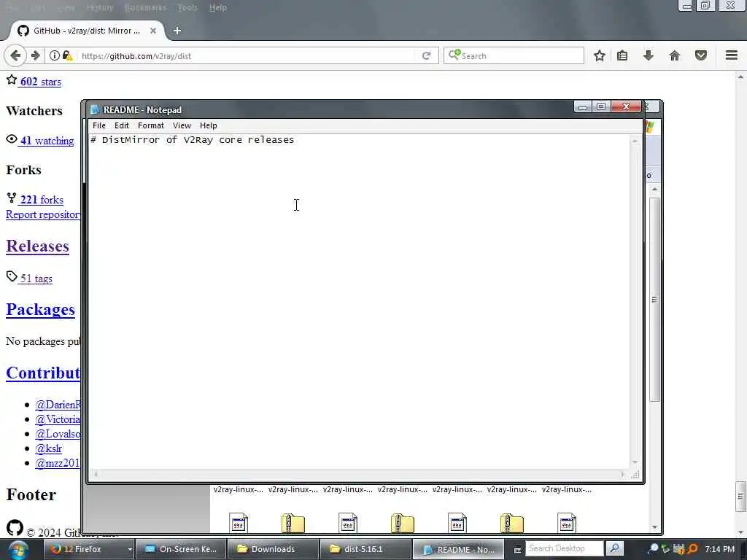Open contributor @Lovalso link
Viewport: 747px width, 560px height.
[x=58, y=435]
